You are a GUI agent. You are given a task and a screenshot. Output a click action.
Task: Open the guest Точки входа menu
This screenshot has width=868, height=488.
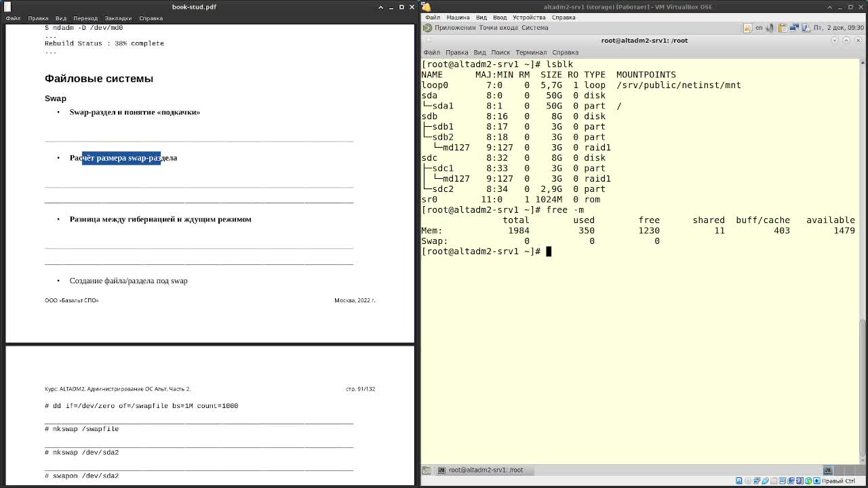(x=498, y=28)
